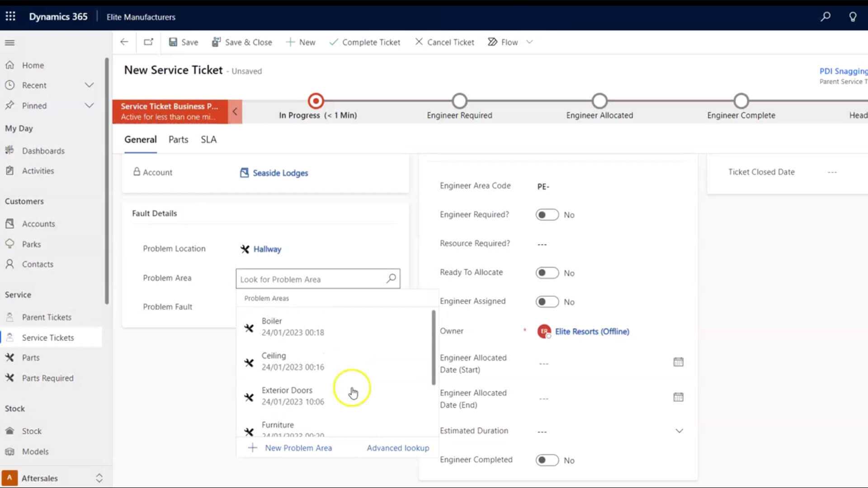Open Contacts in the sidebar
Viewport: 868px width, 488px height.
pyautogui.click(x=38, y=264)
